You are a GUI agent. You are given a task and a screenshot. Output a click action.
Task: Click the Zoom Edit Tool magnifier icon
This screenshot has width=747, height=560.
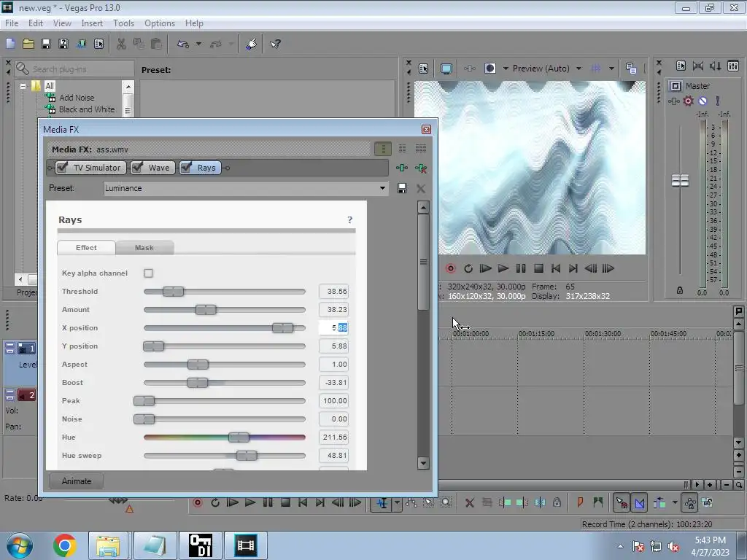(x=446, y=502)
